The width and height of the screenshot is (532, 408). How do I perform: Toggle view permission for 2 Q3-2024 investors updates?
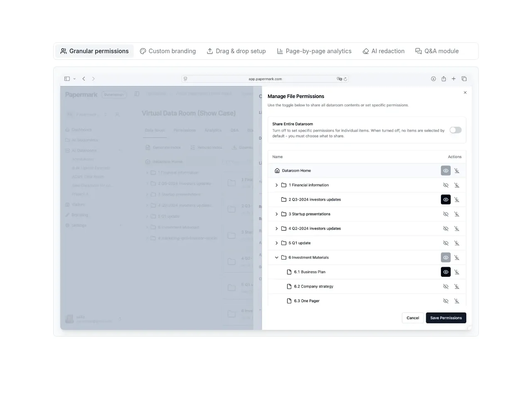(446, 200)
